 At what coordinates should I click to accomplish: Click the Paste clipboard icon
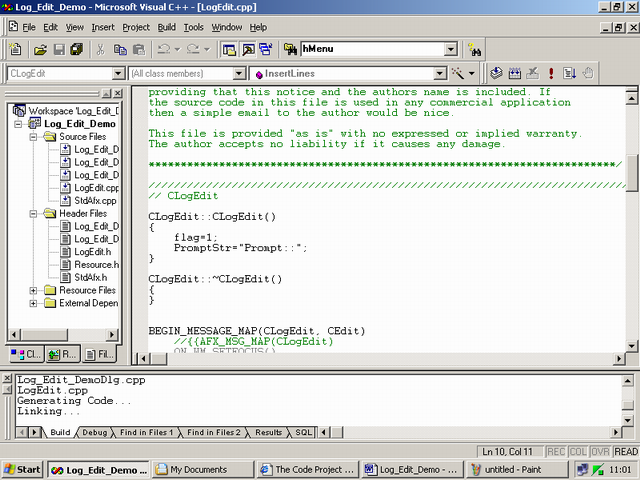coord(139,50)
